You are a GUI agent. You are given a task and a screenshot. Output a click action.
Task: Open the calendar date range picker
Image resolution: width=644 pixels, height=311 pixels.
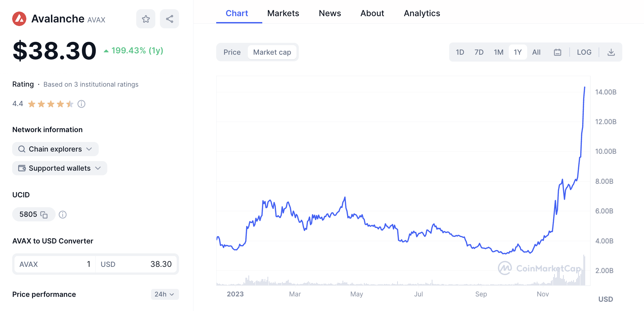[557, 52]
